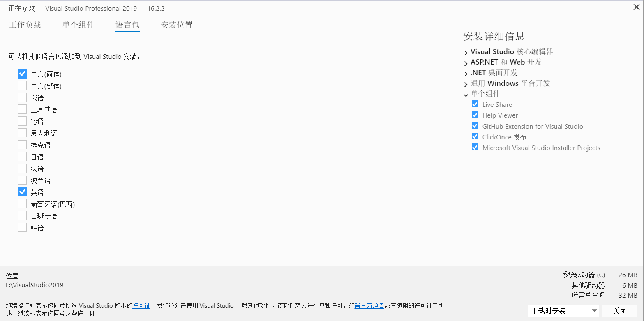This screenshot has width=644, height=321.
Task: Check the 日语 language pack
Action: 22,156
